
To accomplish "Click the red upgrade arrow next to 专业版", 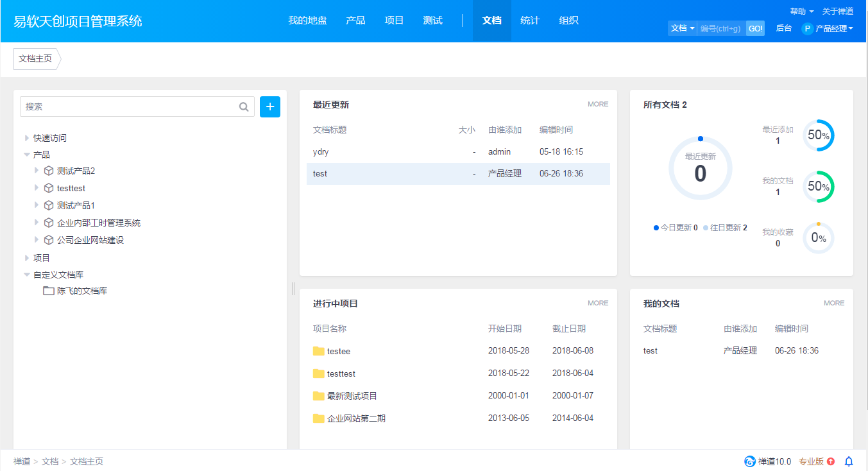I will (831, 461).
